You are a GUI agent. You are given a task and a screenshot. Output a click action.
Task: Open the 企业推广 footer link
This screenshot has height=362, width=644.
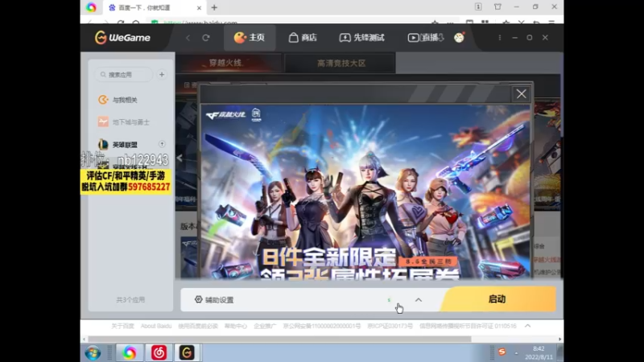click(x=265, y=326)
